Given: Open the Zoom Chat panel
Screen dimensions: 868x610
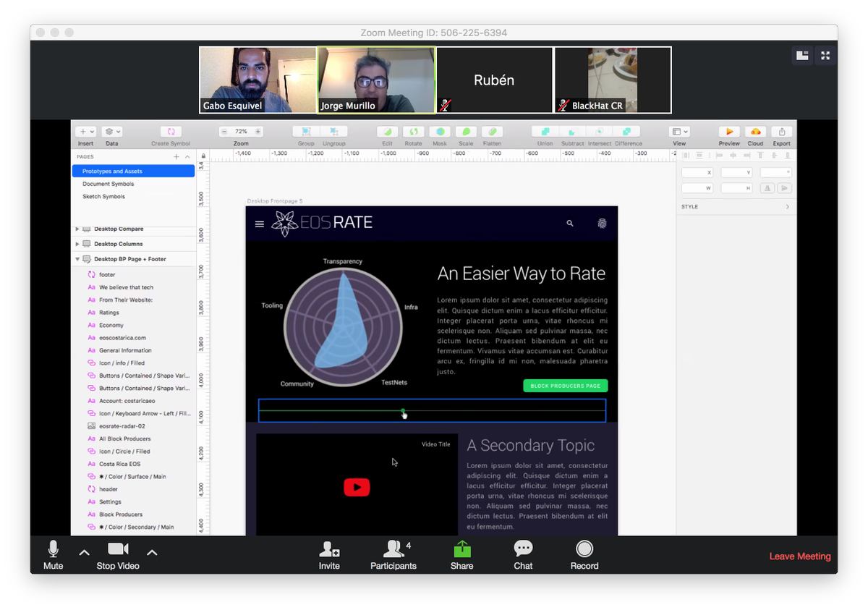Looking at the screenshot, I should tap(523, 555).
